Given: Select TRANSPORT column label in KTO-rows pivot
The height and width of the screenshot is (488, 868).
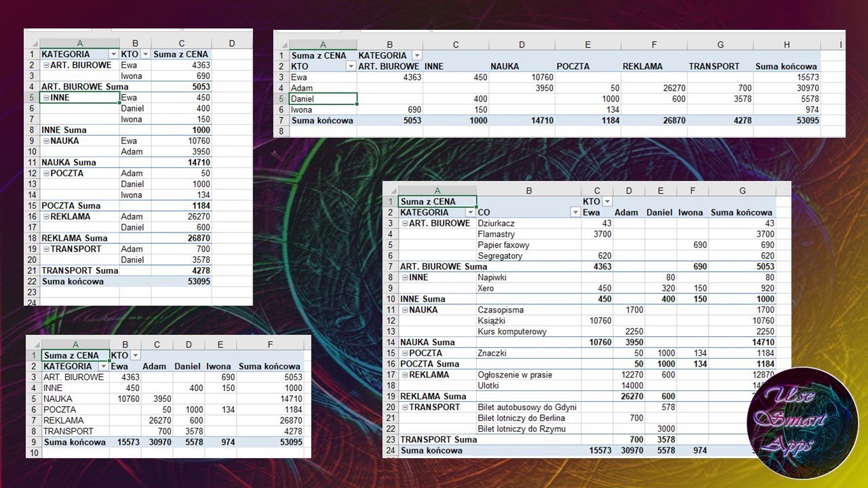Looking at the screenshot, I should coord(720,66).
